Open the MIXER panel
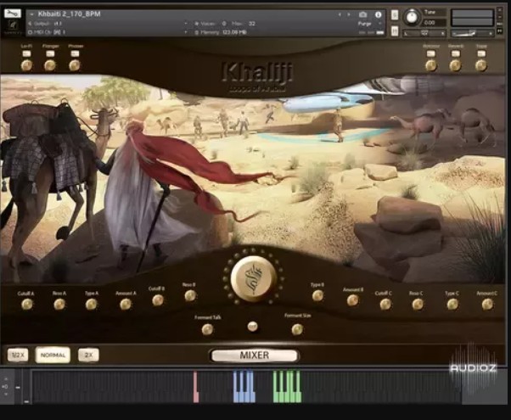Screen dimensions: 511x420 (x=254, y=356)
